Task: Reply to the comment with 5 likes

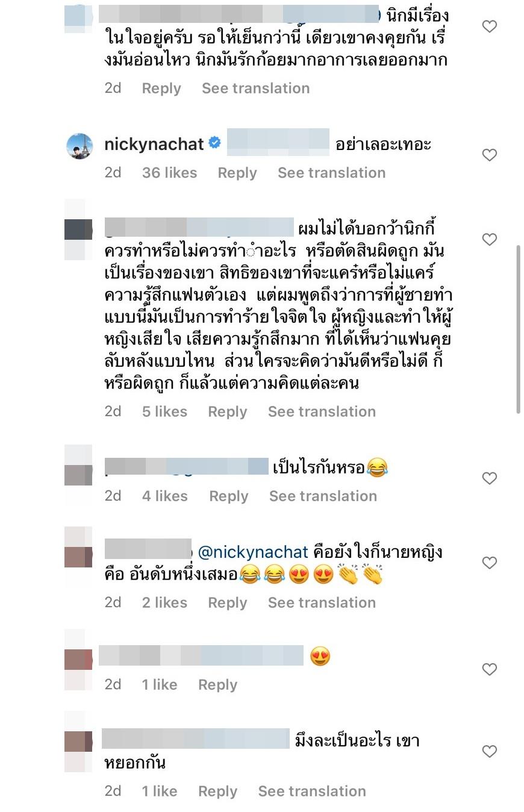Action: 228,411
